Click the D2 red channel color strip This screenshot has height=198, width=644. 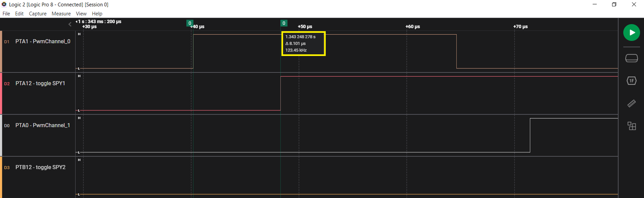click(1, 93)
